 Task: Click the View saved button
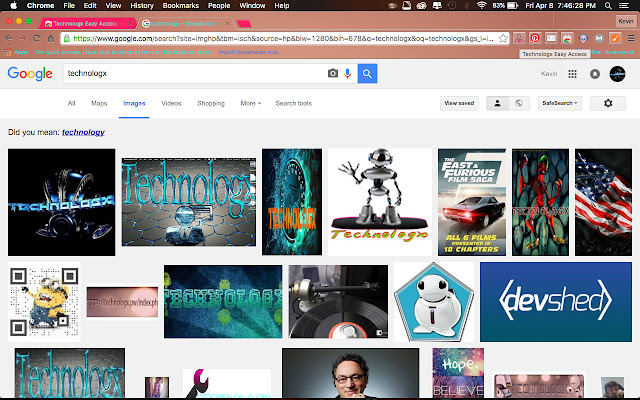(459, 103)
